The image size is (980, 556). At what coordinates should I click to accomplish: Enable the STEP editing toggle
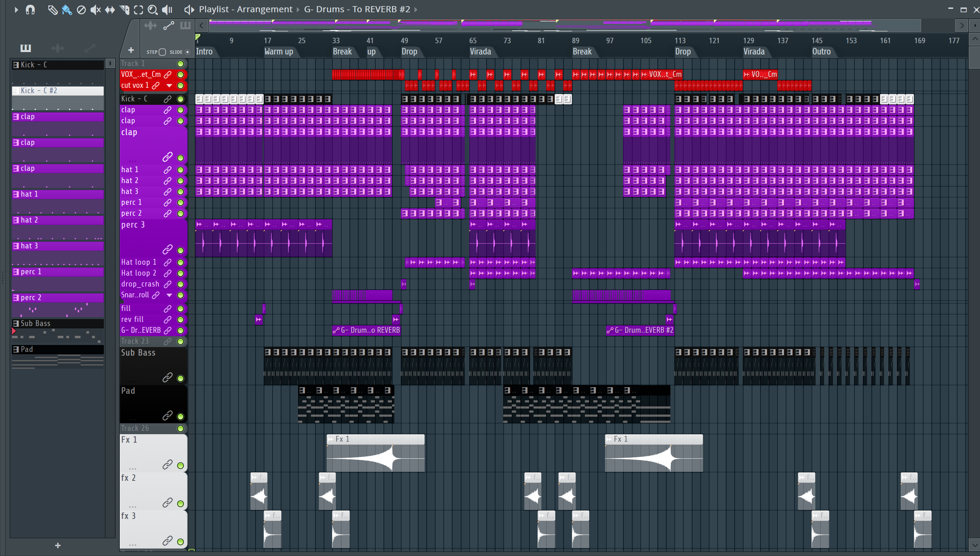pos(162,52)
